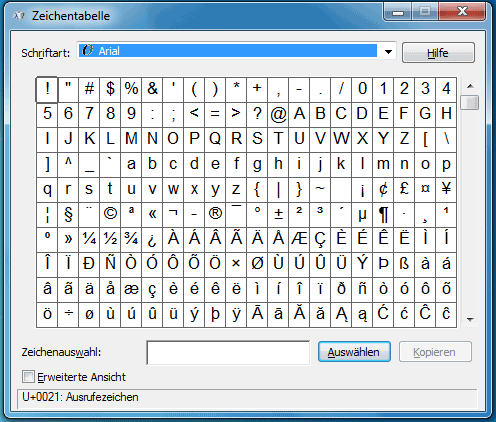The image size is (496, 422).
Task: Select the tilde ~ character cell
Action: click(320, 190)
